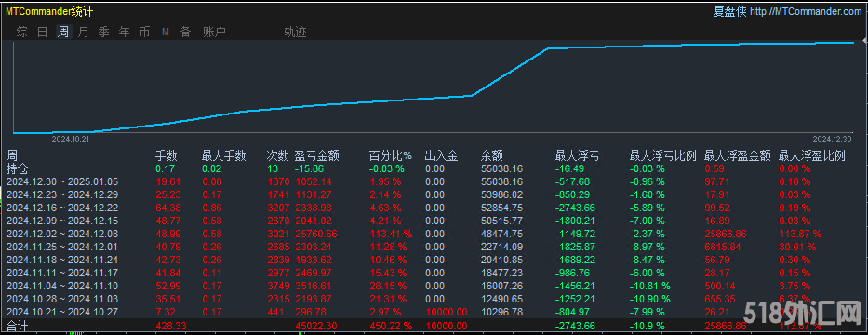Image resolution: width=868 pixels, height=335 pixels.
Task: Click the total profit 45022.30
Action: point(315,325)
